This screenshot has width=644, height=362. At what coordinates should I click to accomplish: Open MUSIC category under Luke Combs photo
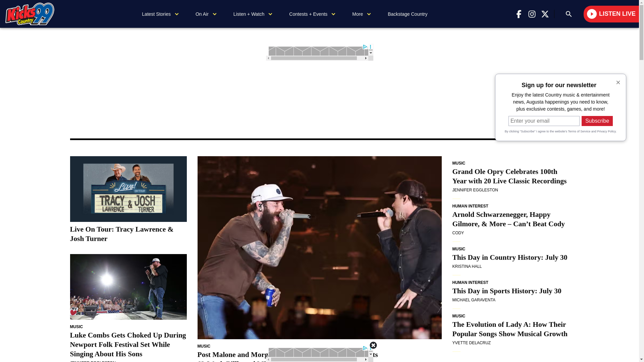(x=76, y=327)
